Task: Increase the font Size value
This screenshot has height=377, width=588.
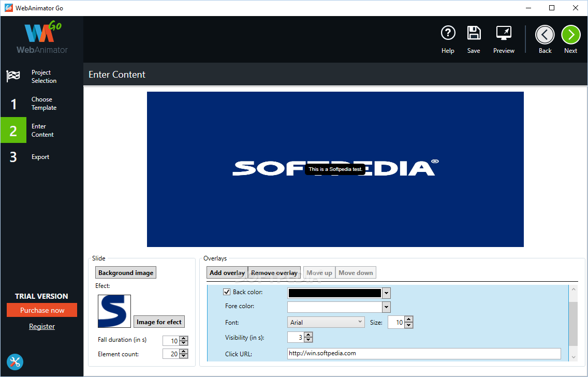Action: [x=409, y=320]
